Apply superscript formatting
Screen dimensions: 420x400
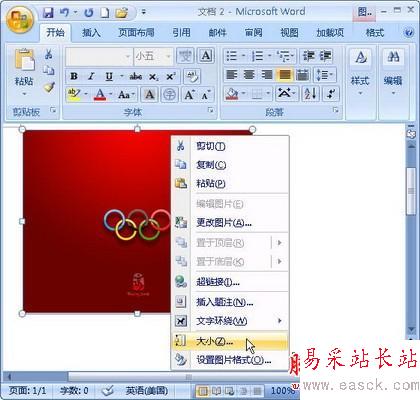[x=171, y=77]
